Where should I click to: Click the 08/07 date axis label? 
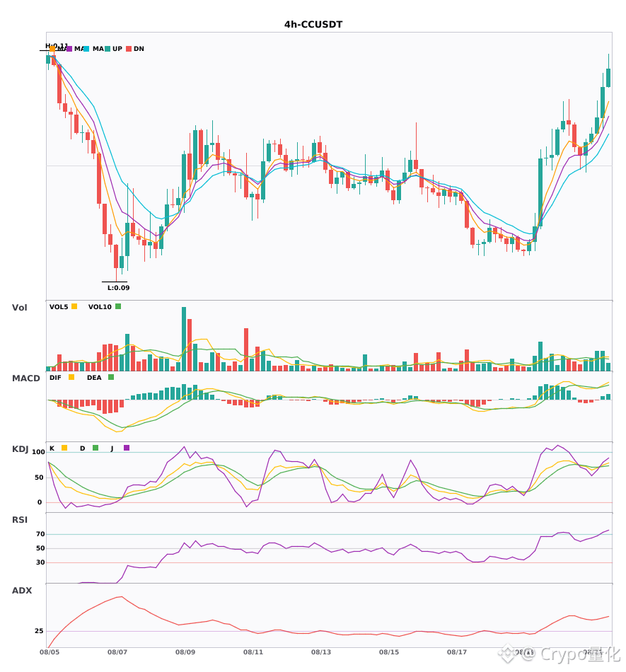[x=117, y=652]
